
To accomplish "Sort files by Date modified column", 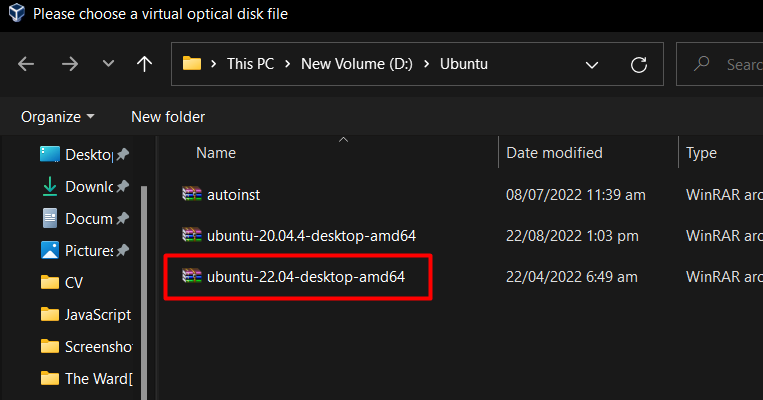I will tap(554, 153).
